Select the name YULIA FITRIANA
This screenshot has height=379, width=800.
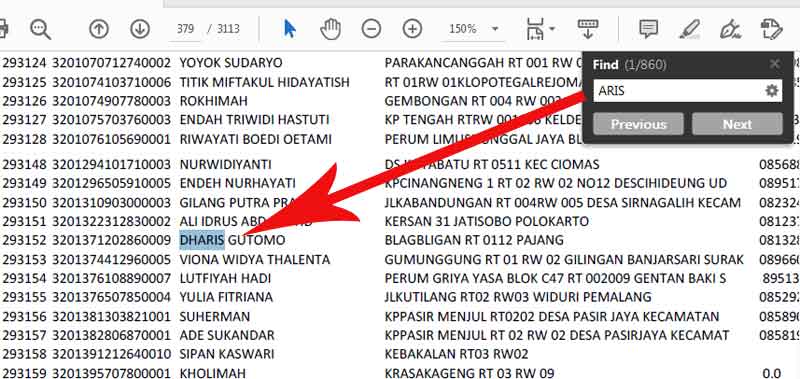coord(226,297)
